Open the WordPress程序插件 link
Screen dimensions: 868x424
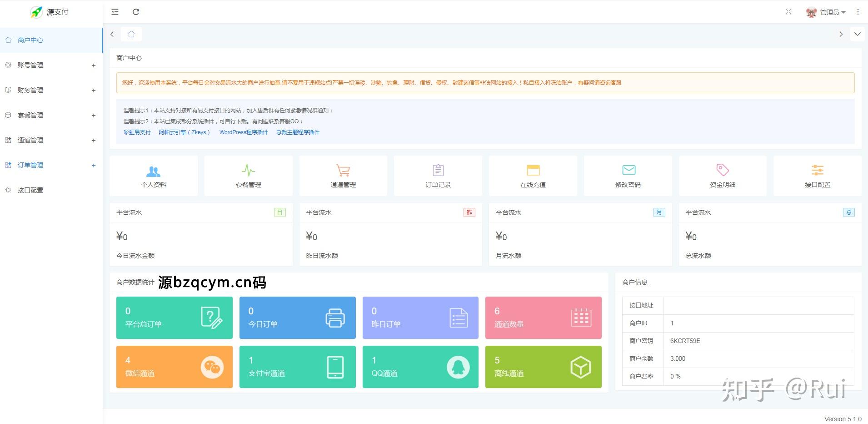click(244, 132)
